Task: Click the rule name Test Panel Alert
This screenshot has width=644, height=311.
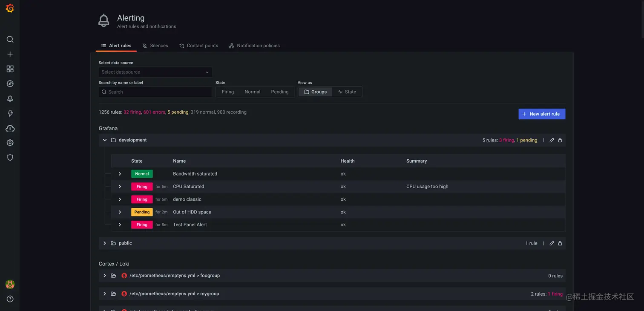Action: 190,225
